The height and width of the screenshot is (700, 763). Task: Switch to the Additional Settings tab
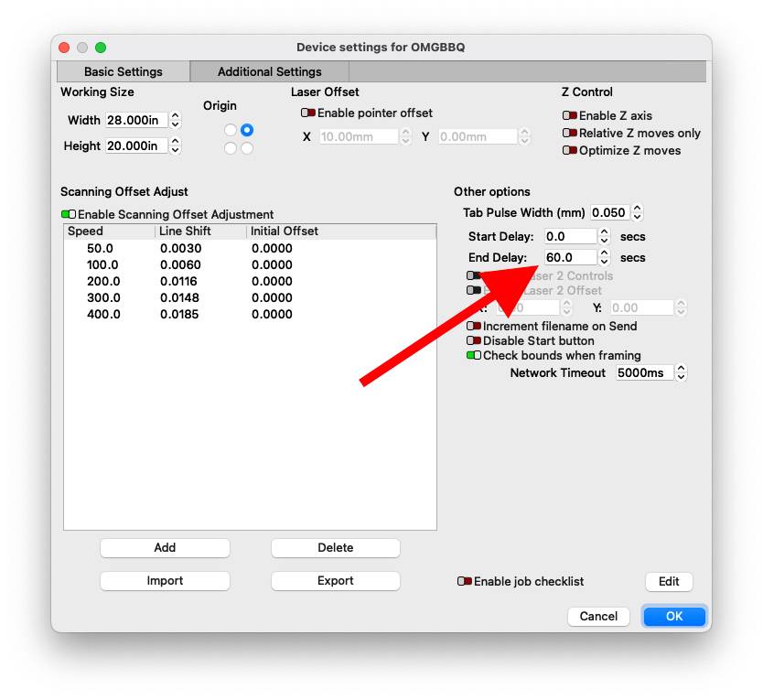click(x=269, y=71)
